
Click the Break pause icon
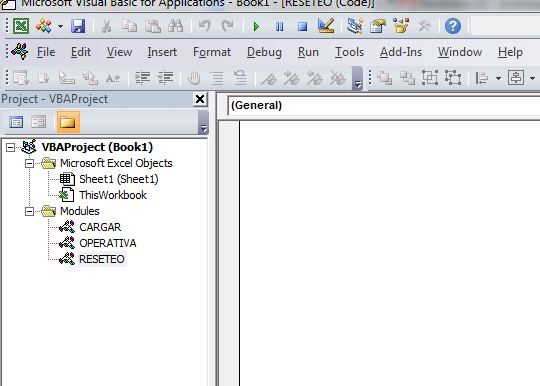(x=280, y=27)
